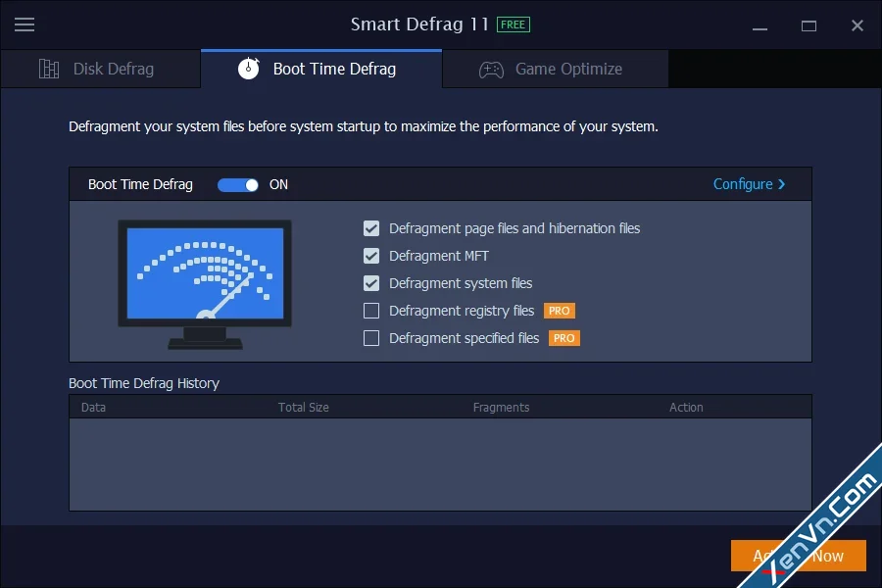Click the Defragment your system files description
Screen dimensions: 882x588
[364, 126]
